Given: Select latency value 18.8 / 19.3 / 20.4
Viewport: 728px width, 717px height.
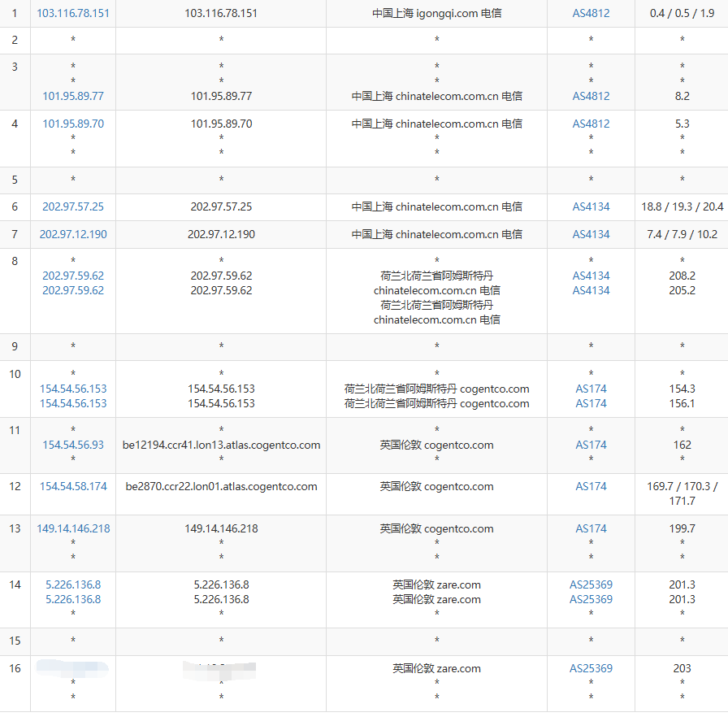Looking at the screenshot, I should point(682,206).
